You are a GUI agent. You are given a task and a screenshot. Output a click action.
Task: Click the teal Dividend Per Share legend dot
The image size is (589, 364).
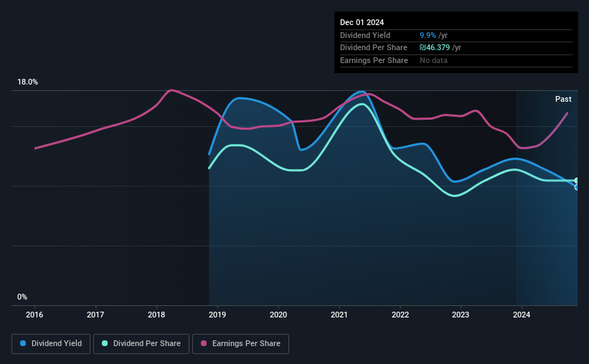[x=105, y=343]
